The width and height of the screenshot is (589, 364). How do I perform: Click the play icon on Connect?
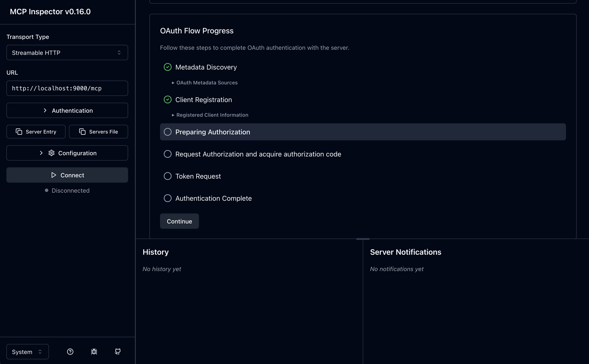click(54, 175)
